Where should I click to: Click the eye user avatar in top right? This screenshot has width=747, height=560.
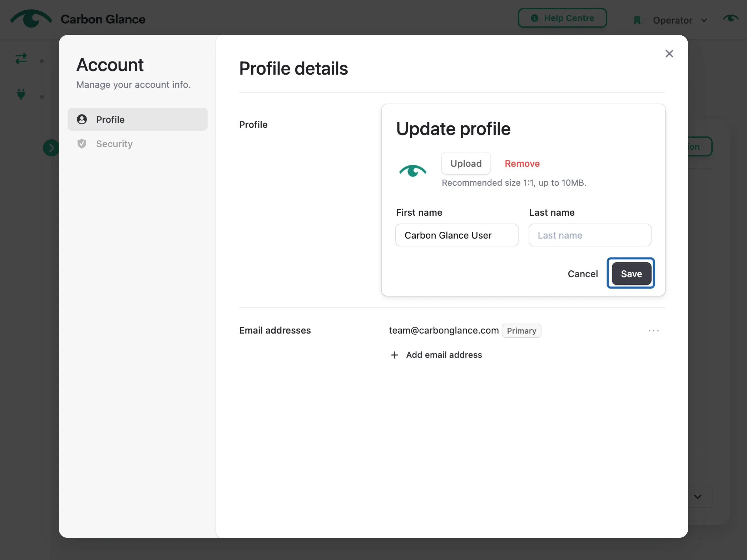730,18
